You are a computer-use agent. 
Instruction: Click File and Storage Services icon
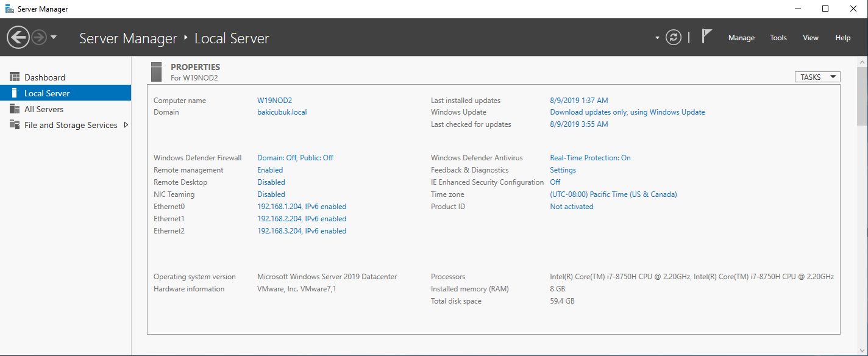15,124
